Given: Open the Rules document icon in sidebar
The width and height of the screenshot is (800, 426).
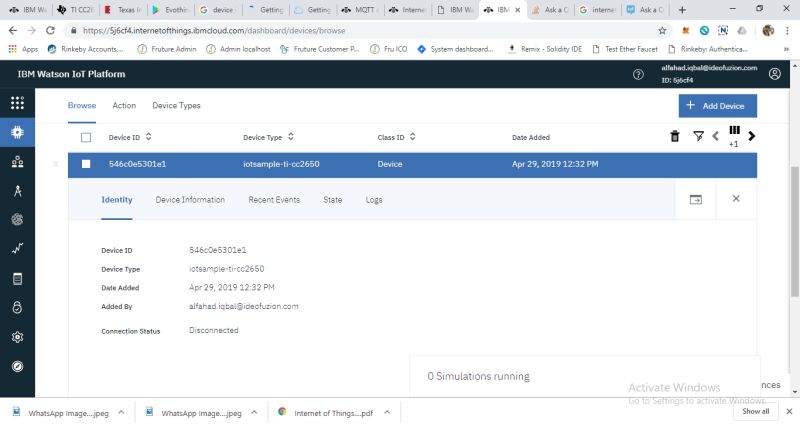Looking at the screenshot, I should [x=17, y=279].
